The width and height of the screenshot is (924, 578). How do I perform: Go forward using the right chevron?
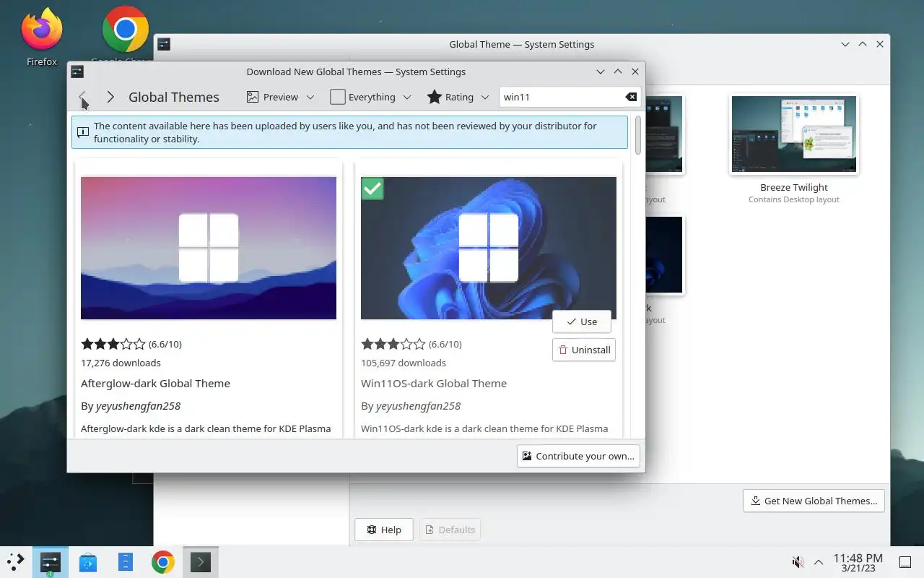point(110,97)
